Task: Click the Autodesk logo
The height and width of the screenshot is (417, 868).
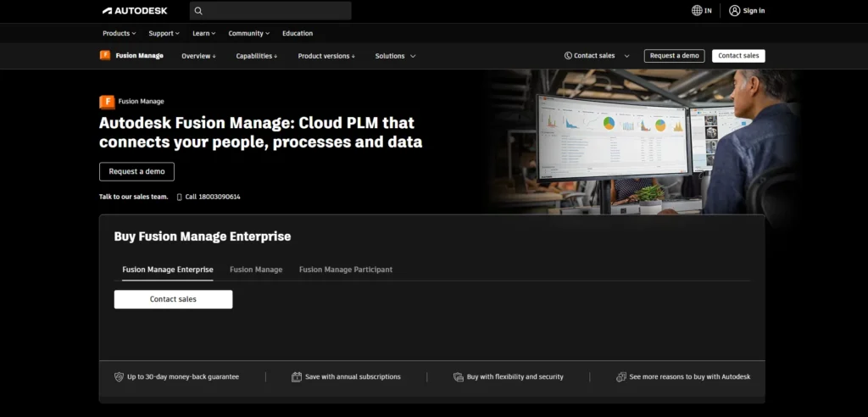Action: pyautogui.click(x=135, y=10)
